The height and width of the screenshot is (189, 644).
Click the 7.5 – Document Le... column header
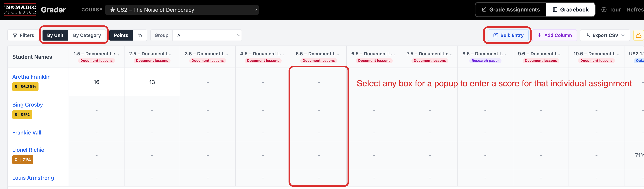coord(430,57)
